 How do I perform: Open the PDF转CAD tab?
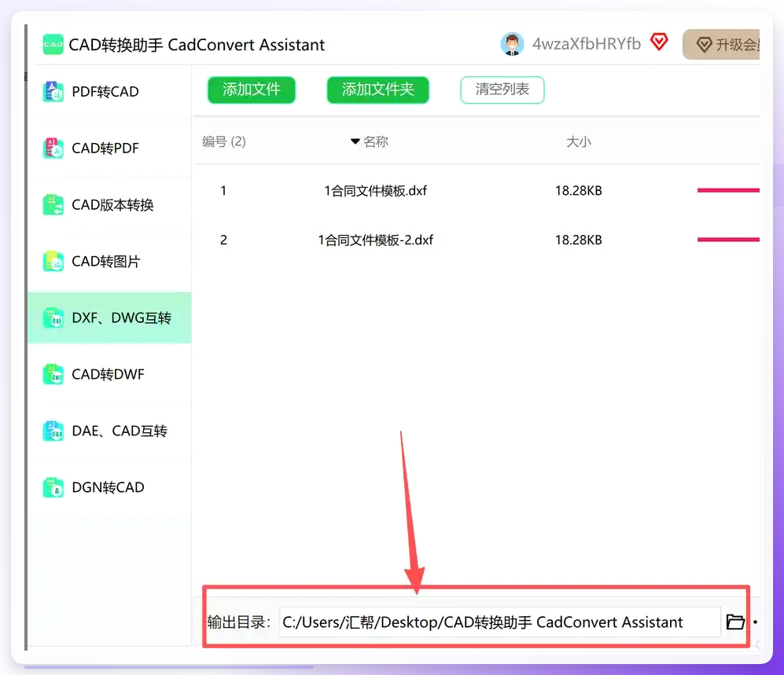[109, 91]
